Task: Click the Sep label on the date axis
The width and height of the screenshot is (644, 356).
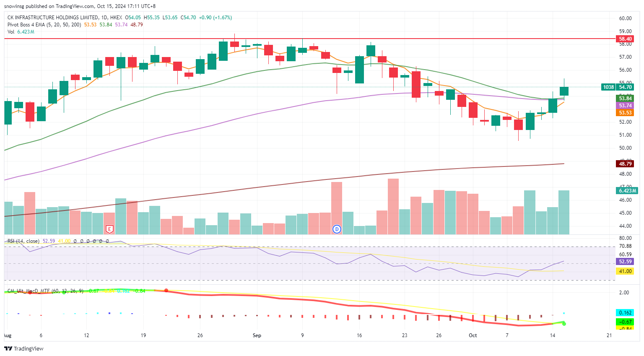Action: click(257, 335)
